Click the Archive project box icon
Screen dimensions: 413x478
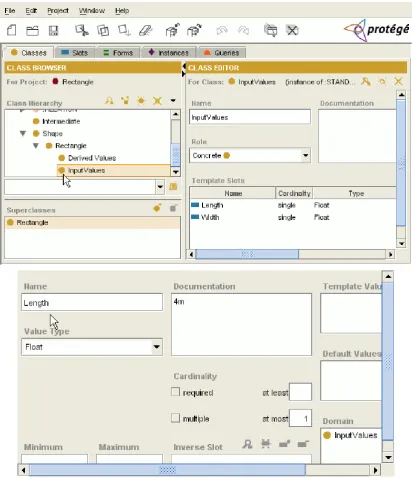pos(173,30)
